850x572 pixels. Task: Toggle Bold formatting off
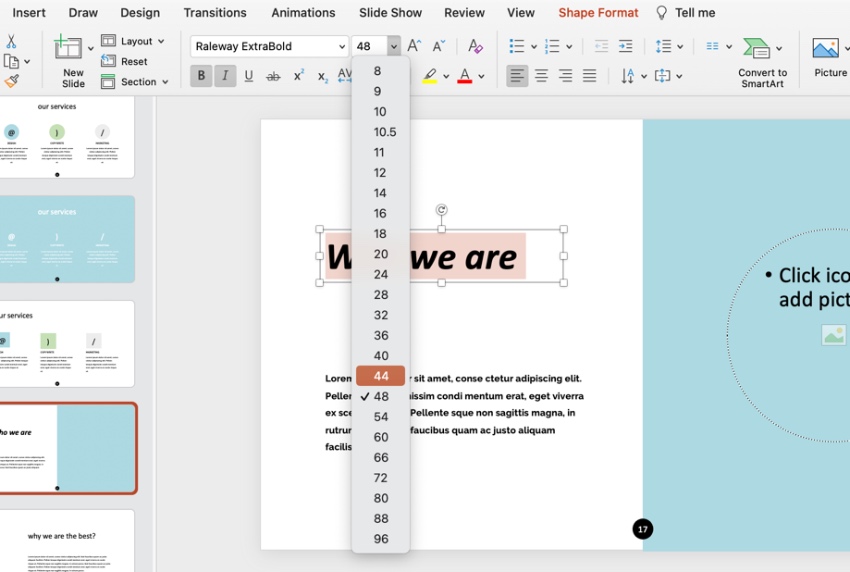coord(201,76)
